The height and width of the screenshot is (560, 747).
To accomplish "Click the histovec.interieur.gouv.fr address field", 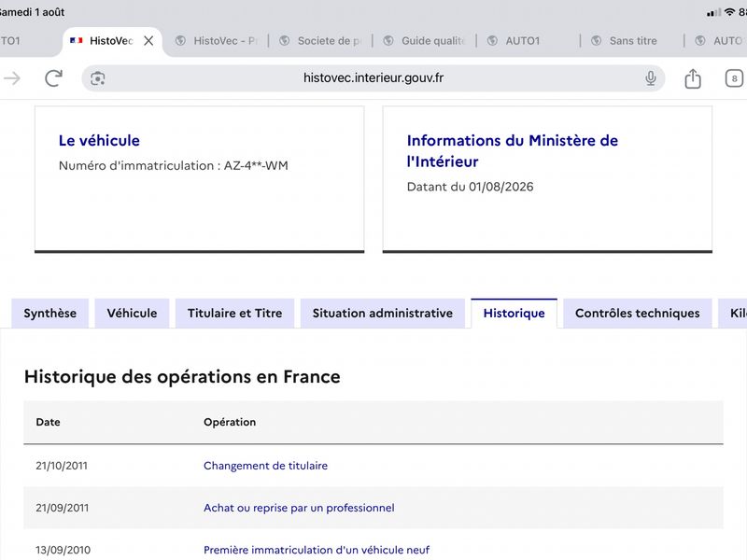I will point(373,78).
